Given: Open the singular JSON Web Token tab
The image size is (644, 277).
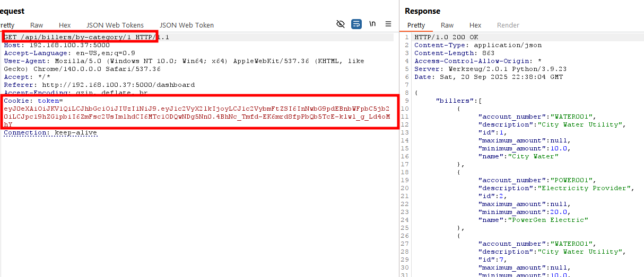Looking at the screenshot, I should pos(187,25).
